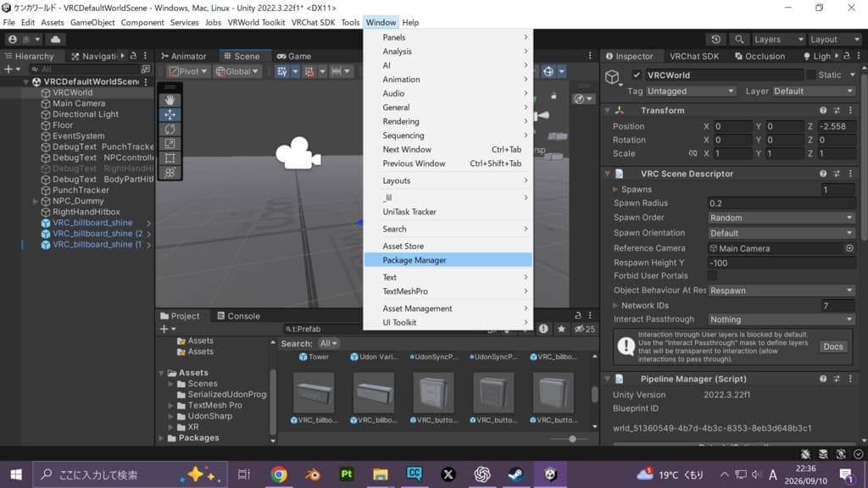This screenshot has height=488, width=868.
Task: Select the Rotate tool
Action: coord(170,129)
